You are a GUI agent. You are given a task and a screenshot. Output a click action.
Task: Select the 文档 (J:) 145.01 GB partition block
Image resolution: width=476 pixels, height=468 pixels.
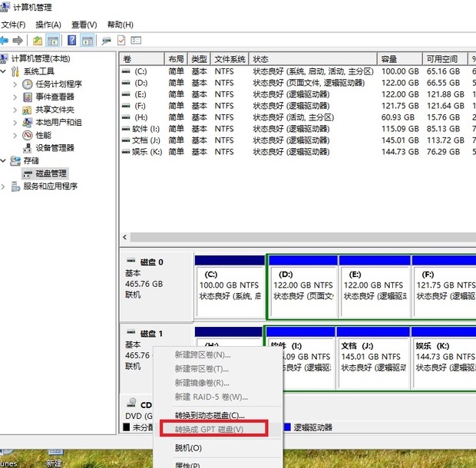pos(373,358)
